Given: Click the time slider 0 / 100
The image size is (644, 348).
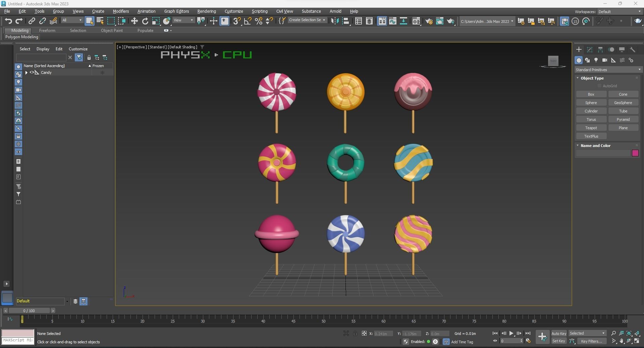Looking at the screenshot, I should (29, 311).
